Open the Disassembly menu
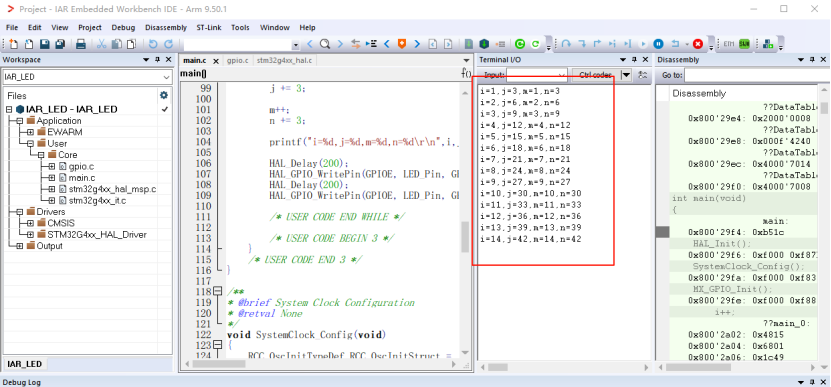 click(x=166, y=28)
